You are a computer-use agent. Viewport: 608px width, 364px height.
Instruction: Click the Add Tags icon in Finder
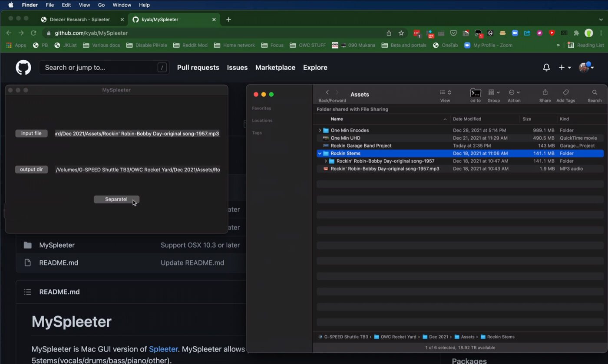tap(565, 92)
